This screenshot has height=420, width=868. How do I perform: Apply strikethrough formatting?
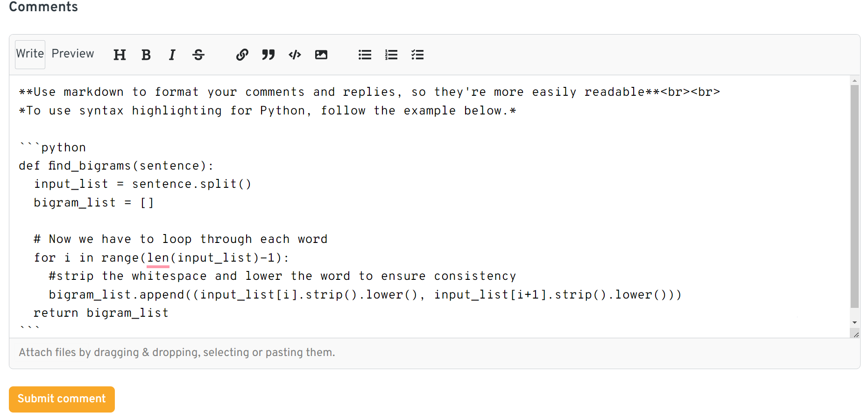(198, 55)
